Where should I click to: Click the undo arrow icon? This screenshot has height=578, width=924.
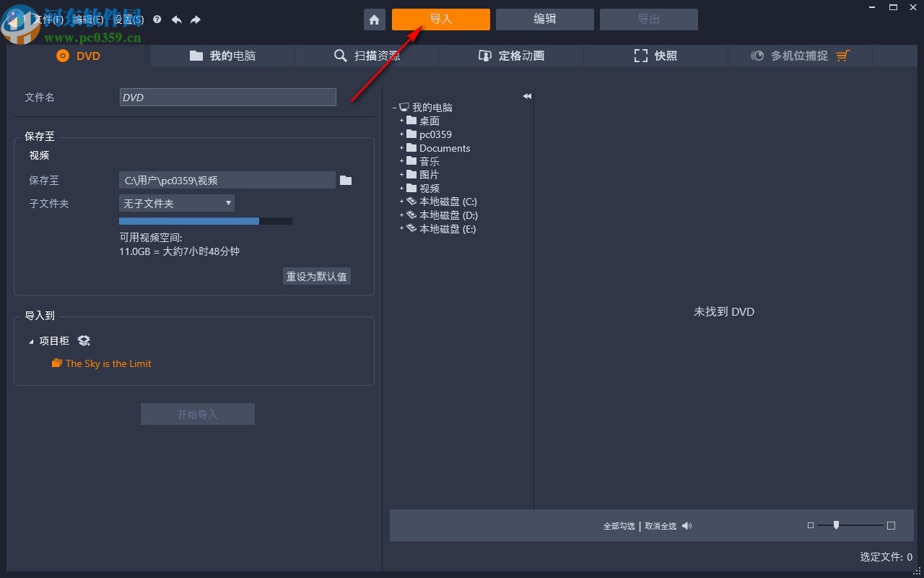(x=176, y=20)
